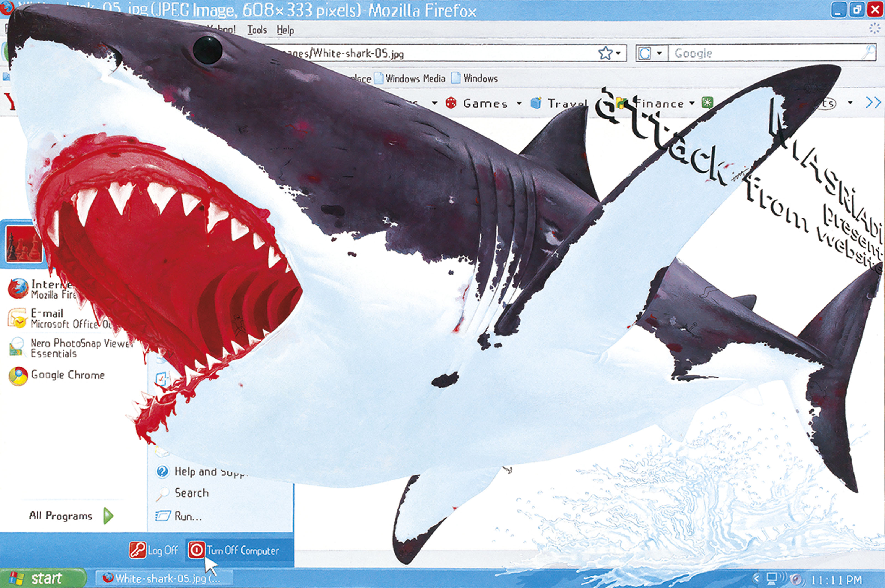Open the Help menu
Image resolution: width=885 pixels, height=588 pixels.
click(x=285, y=30)
